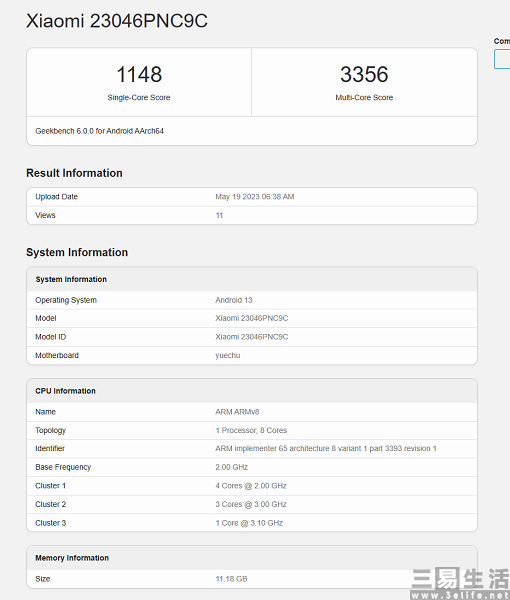Click the Single-Core Score label
Image resolution: width=510 pixels, height=600 pixels.
[139, 98]
